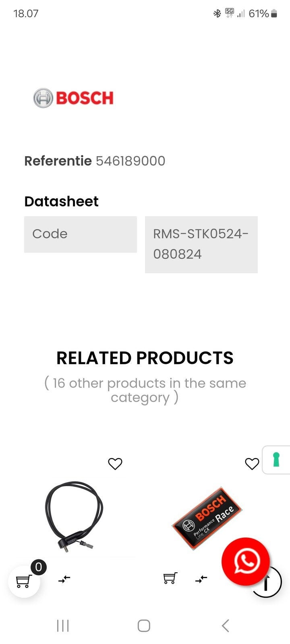Screen dimensions: 290x644
Task: Tap the RMS-STK0524-080824 code value
Action: (x=201, y=244)
